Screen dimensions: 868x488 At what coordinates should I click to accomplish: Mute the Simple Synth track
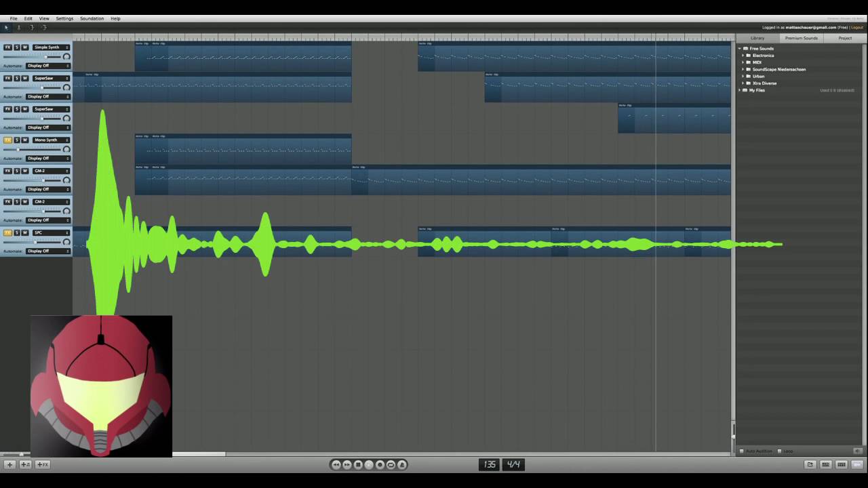point(25,47)
